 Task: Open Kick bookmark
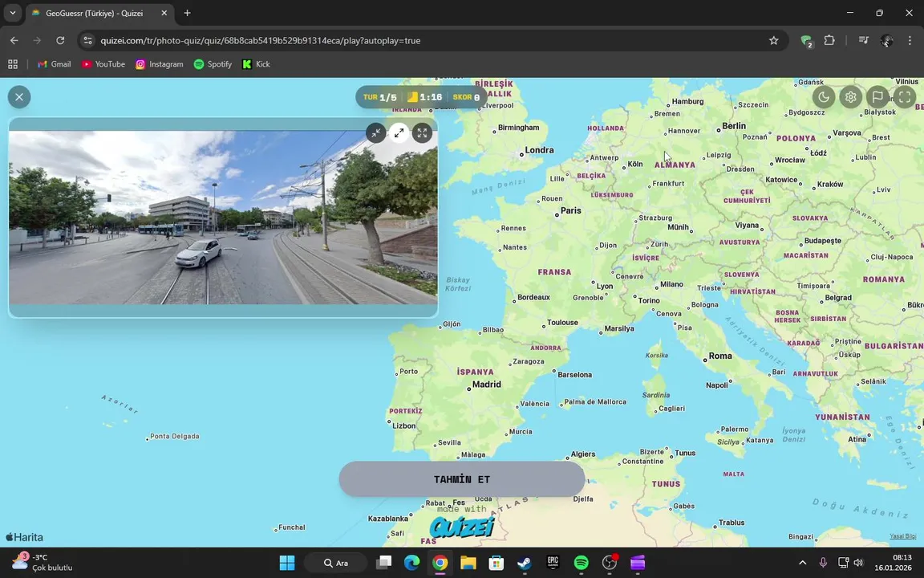pos(256,64)
